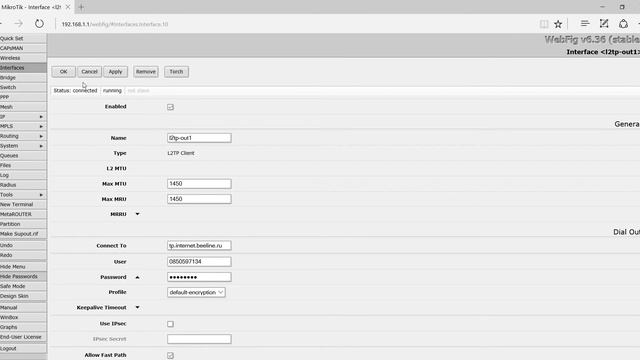Screen dimensions: 640x360
Task: Open the Partition menu
Action: tap(23, 224)
